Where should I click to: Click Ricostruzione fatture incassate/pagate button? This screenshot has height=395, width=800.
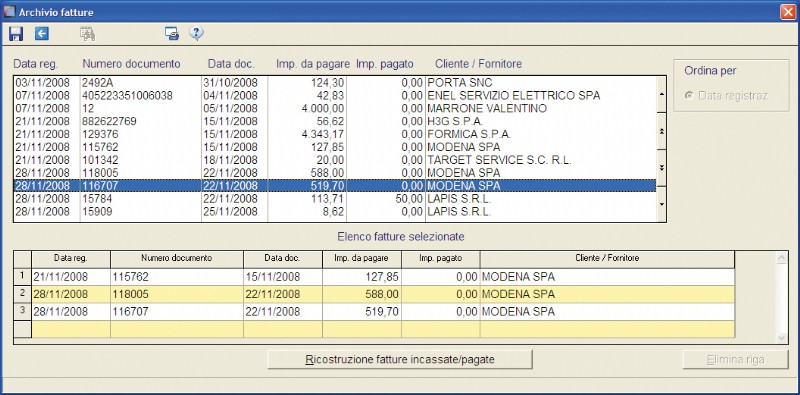(400, 359)
